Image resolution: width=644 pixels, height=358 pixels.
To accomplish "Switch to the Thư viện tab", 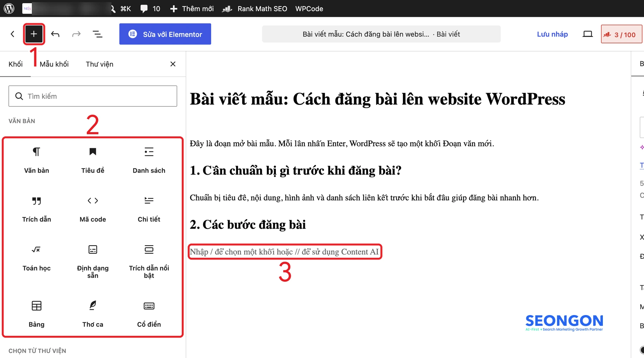I will coord(99,64).
